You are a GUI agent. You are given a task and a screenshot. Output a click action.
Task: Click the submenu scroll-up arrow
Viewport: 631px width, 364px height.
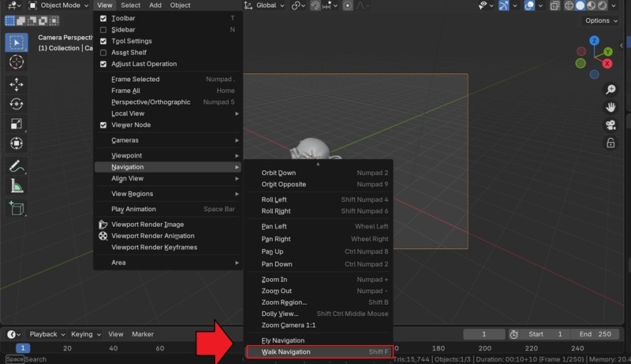[318, 164]
